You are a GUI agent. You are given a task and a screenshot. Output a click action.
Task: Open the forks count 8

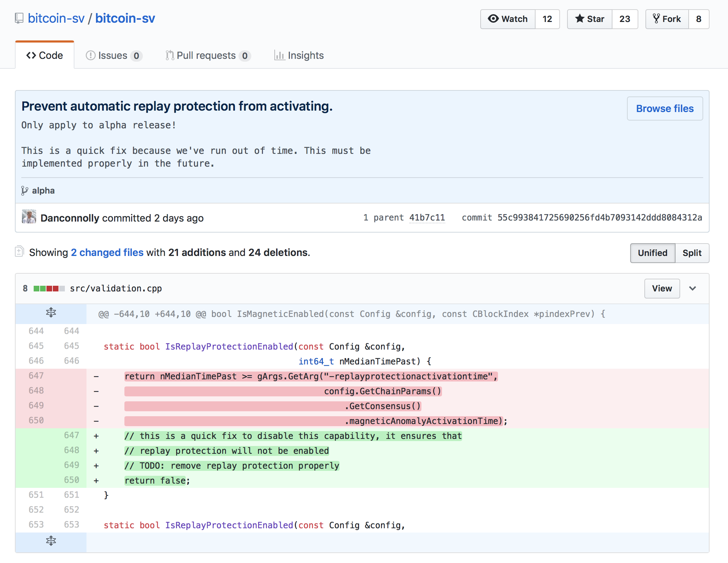click(x=699, y=19)
